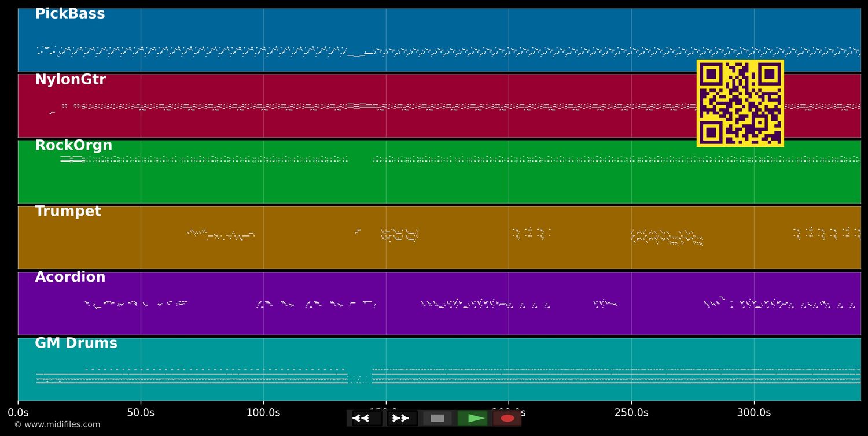Select the PickBass track label

pyautogui.click(x=69, y=13)
